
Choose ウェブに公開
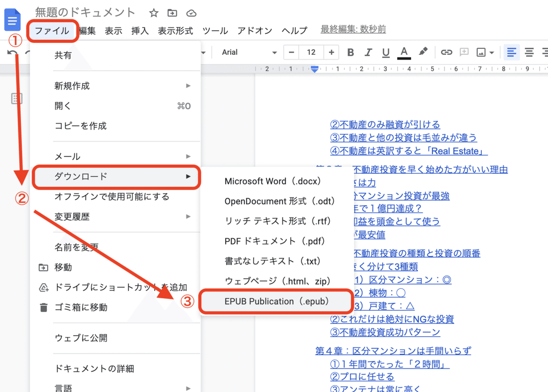pos(115,338)
